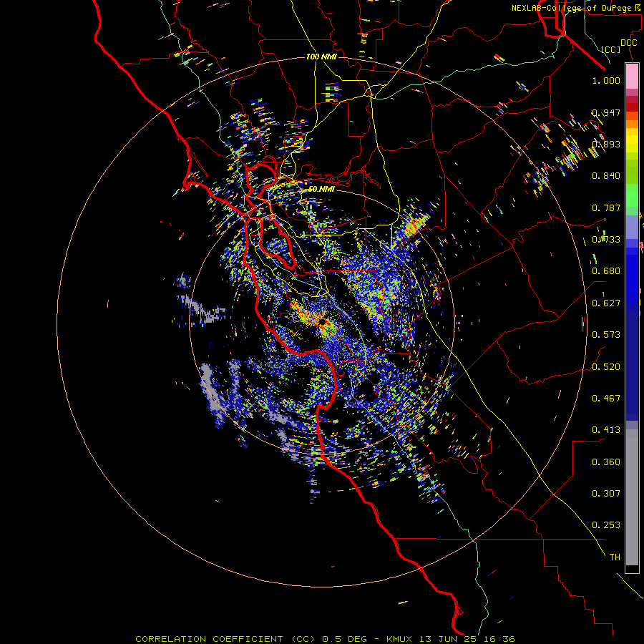Click the "DCC" label above the scale
This screenshot has height=644, width=644.
[x=628, y=43]
